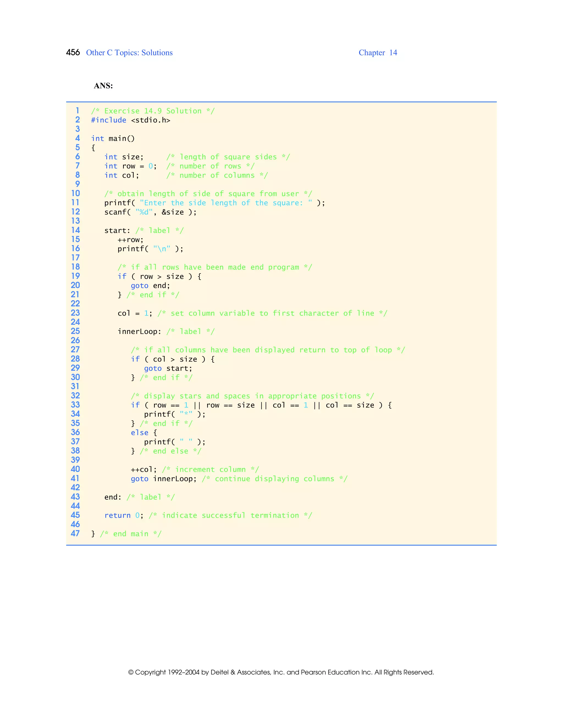Click the 'goto innerLoop;' statement
The width and height of the screenshot is (563, 728).
point(164,479)
